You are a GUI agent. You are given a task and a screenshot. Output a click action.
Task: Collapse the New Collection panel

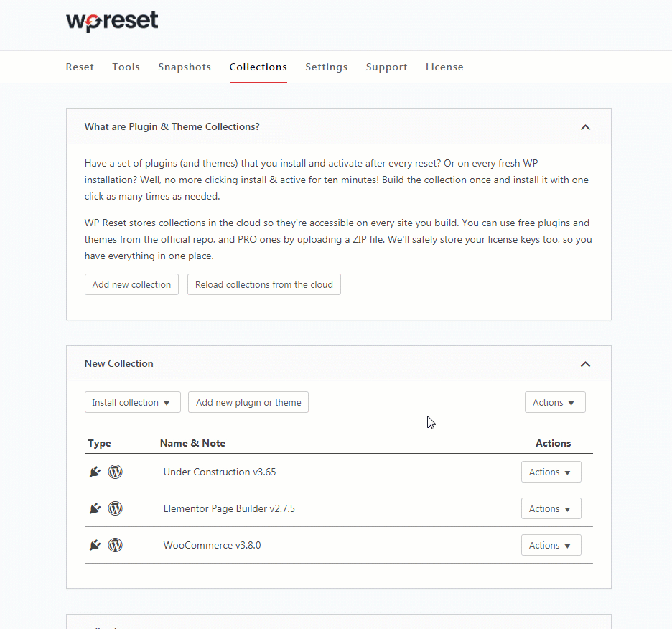585,365
